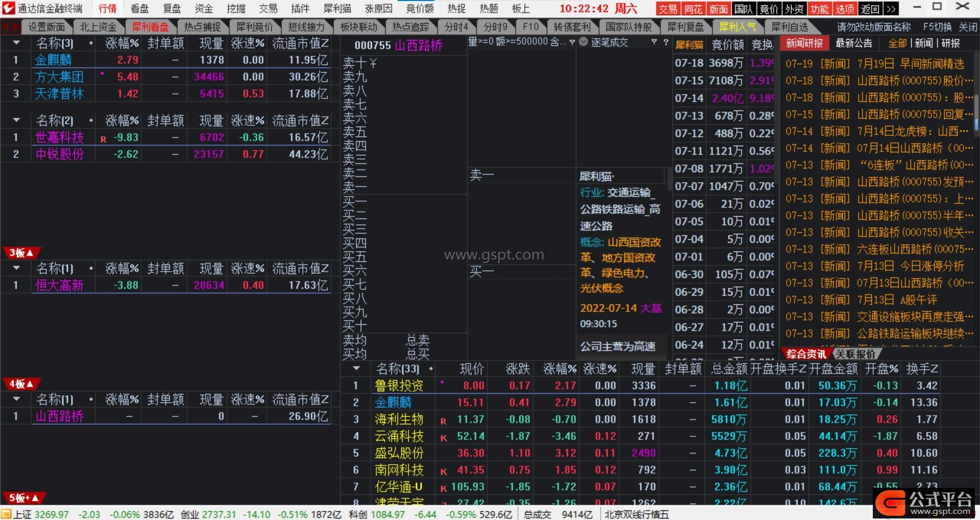Click status bar icon left of 上证
The height and width of the screenshot is (520, 980).
6,514
